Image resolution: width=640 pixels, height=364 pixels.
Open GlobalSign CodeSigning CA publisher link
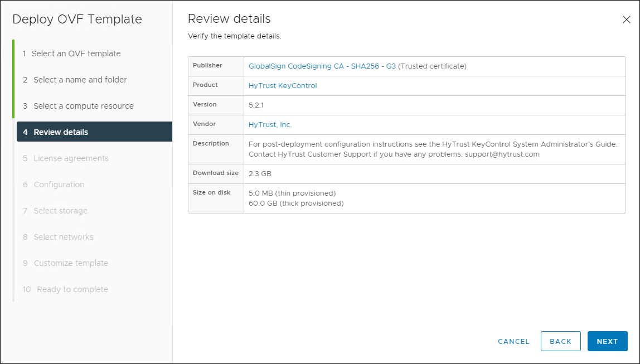coord(322,66)
